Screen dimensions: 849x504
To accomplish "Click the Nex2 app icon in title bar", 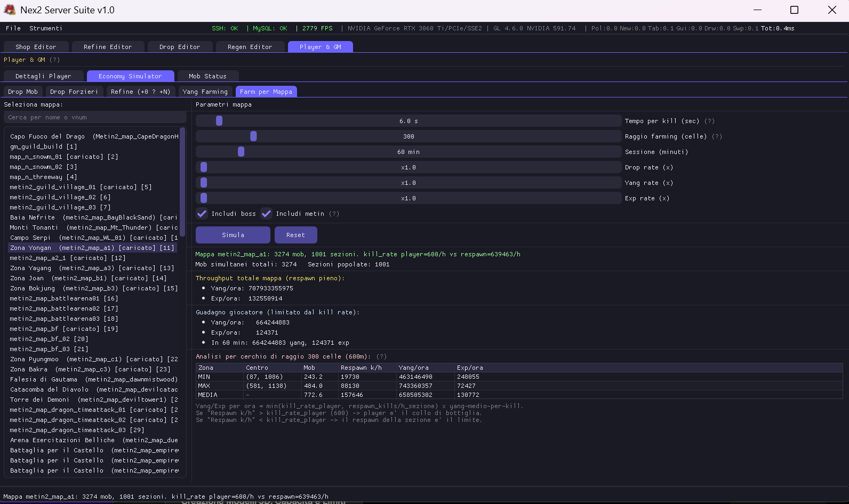I will pyautogui.click(x=10, y=10).
